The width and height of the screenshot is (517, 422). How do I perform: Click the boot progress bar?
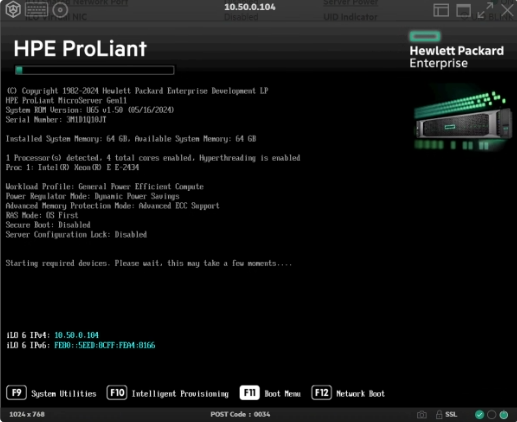coord(95,70)
